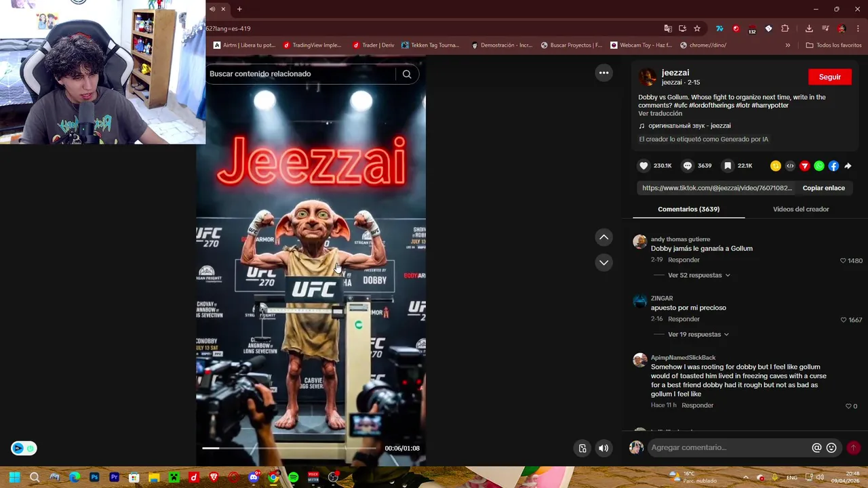Image resolution: width=868 pixels, height=488 pixels.
Task: Open the Windows Start menu
Action: point(15,477)
